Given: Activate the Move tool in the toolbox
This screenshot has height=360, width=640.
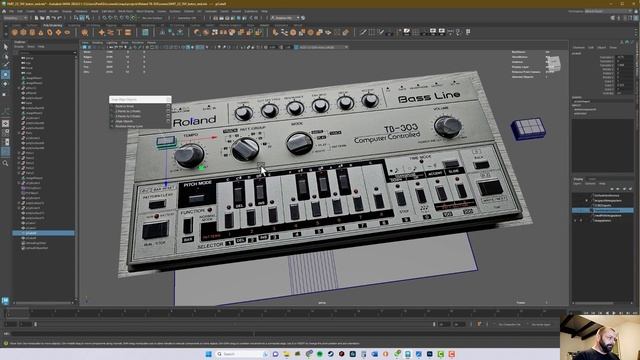Looking at the screenshot, I should 5,75.
